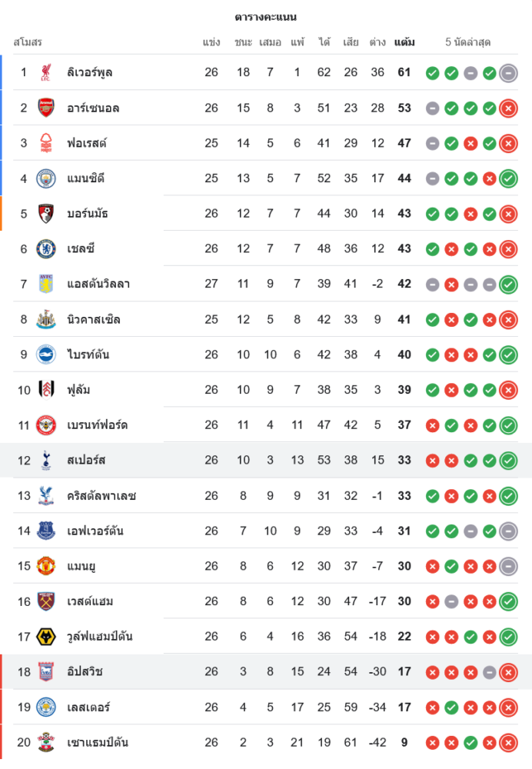This screenshot has height=769, width=532.
Task: Click the Manchester City crest
Action: point(46,178)
